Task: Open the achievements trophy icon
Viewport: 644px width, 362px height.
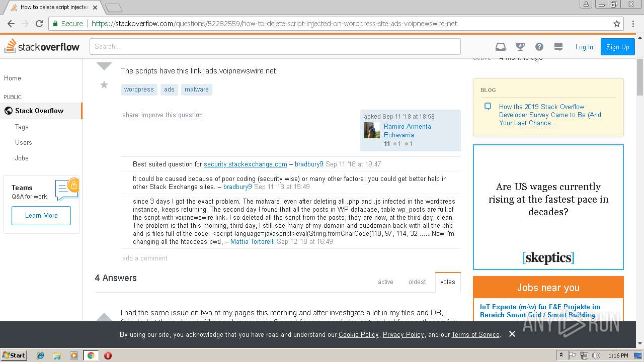Action: (520, 47)
